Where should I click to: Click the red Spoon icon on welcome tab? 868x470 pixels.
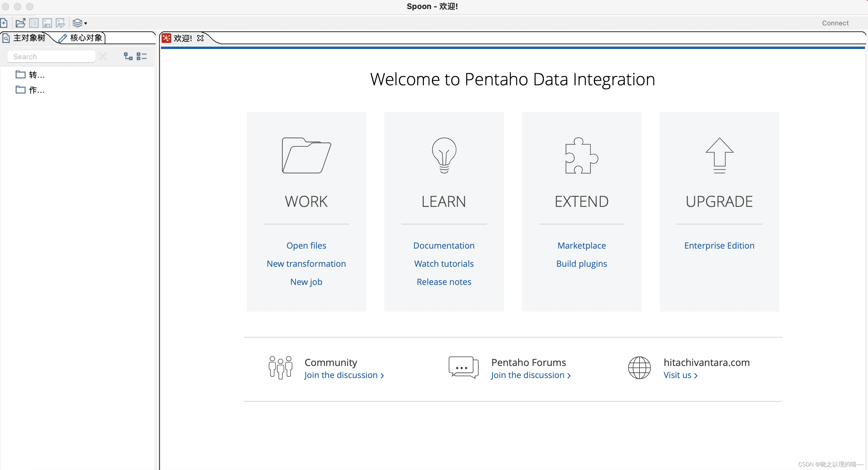166,38
